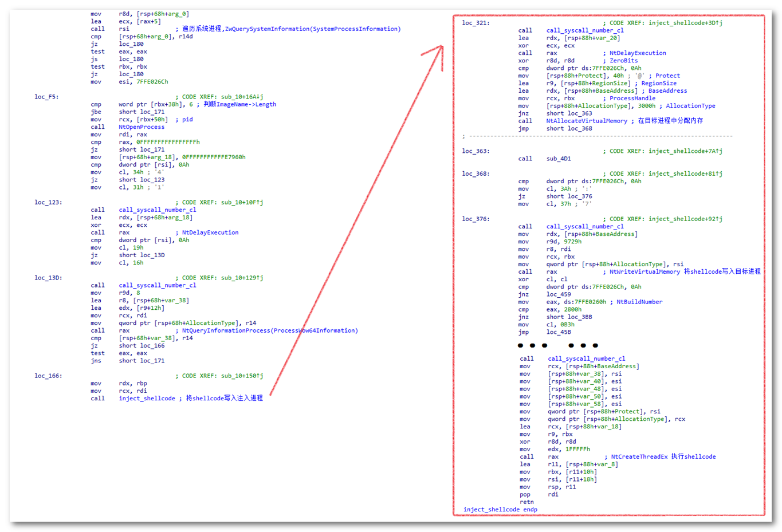This screenshot has height=532, width=782.
Task: Select the NtCreateThreadEx comment
Action: pyautogui.click(x=663, y=457)
